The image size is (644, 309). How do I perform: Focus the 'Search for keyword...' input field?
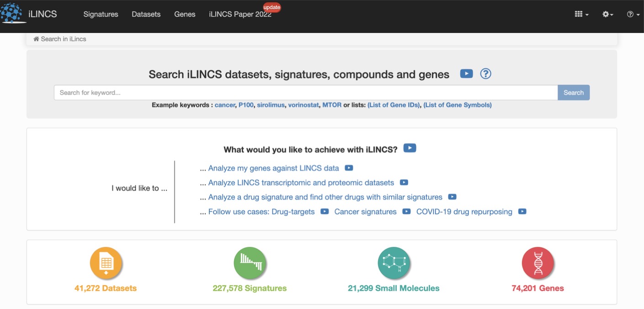(306, 92)
